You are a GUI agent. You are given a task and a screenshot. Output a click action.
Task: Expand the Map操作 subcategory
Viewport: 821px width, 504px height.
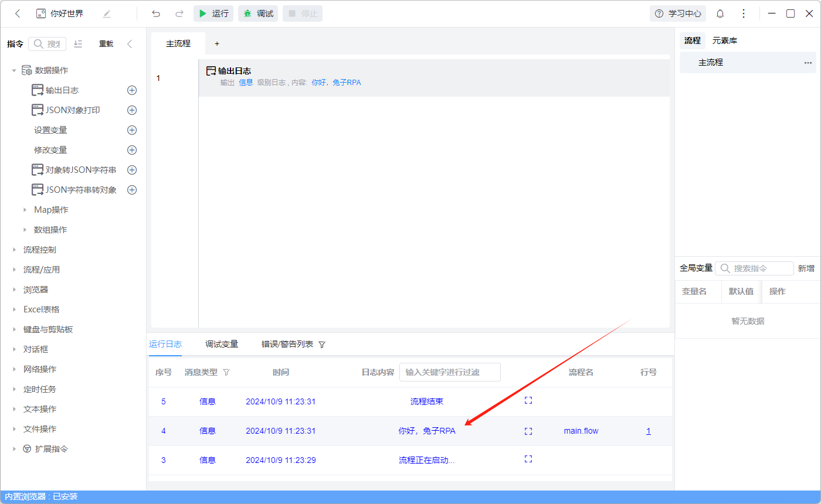pyautogui.click(x=25, y=210)
